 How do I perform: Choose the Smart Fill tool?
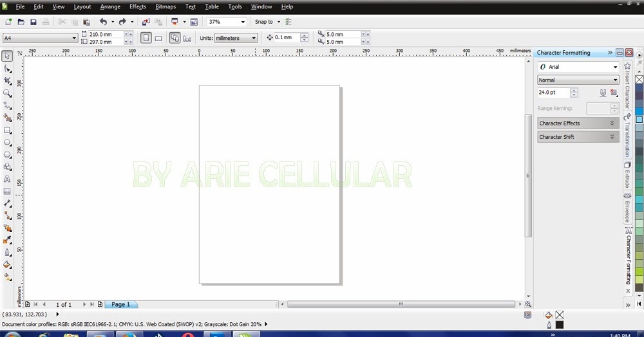(7, 118)
